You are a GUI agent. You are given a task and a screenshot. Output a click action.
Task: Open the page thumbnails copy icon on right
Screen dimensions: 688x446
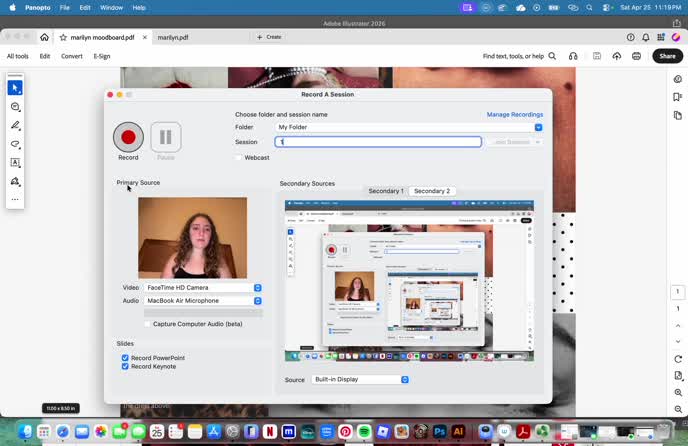click(678, 115)
